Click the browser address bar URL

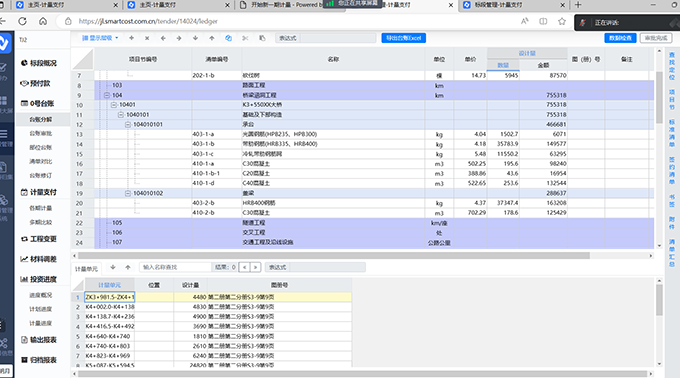(148, 21)
